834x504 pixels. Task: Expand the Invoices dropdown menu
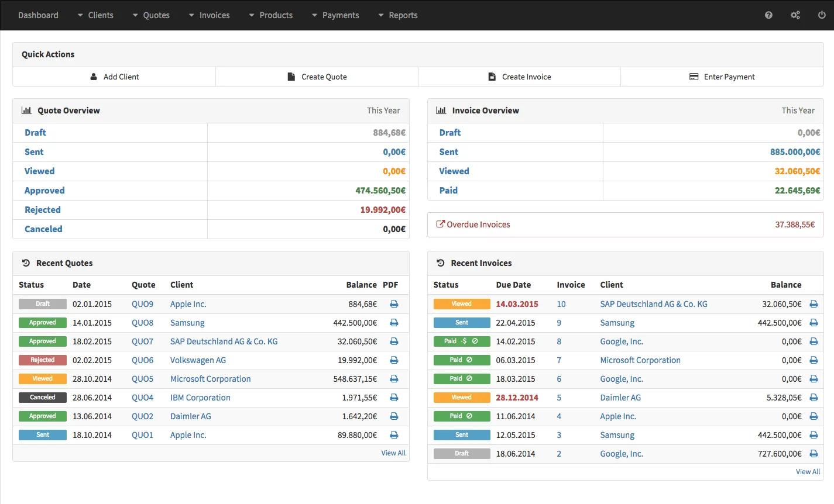pyautogui.click(x=214, y=15)
